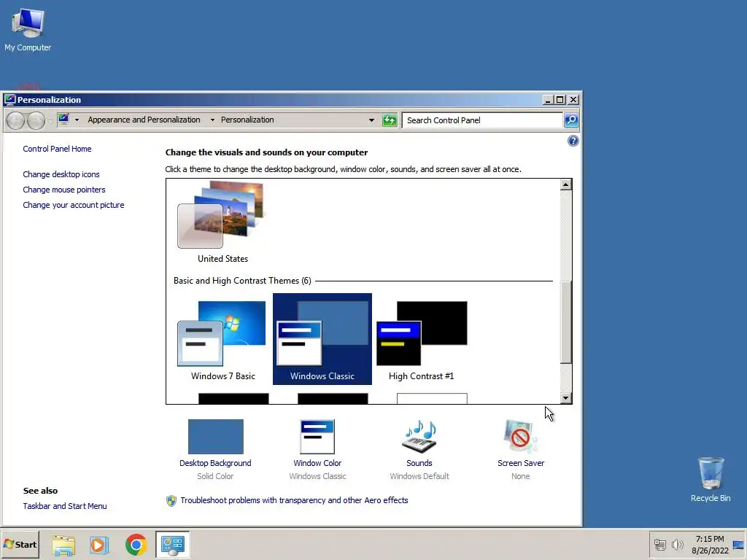Expand the Appearance and Personalization dropdown arrow
Viewport: 747px width, 560px height.
pyautogui.click(x=212, y=120)
